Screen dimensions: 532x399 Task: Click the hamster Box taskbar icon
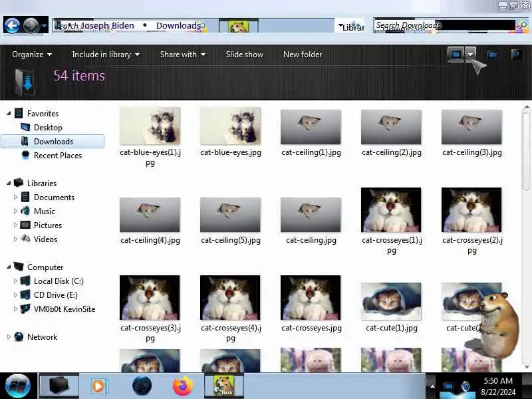click(223, 386)
